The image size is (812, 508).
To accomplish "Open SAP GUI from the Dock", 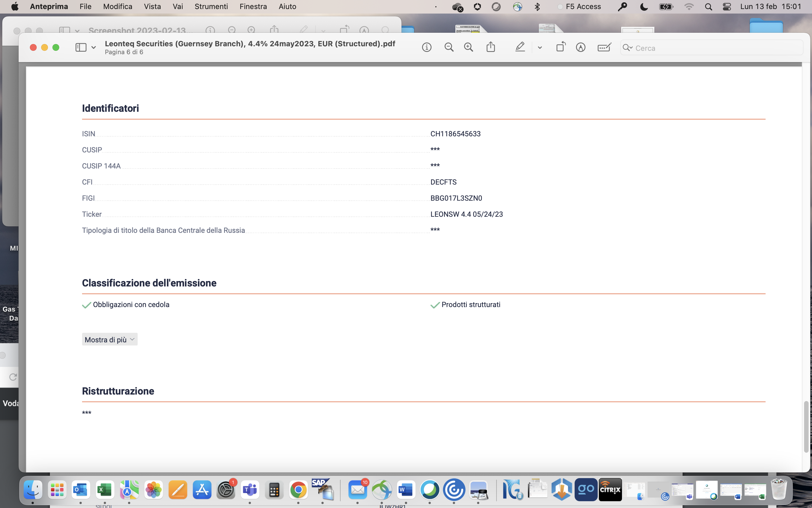I will point(323,489).
